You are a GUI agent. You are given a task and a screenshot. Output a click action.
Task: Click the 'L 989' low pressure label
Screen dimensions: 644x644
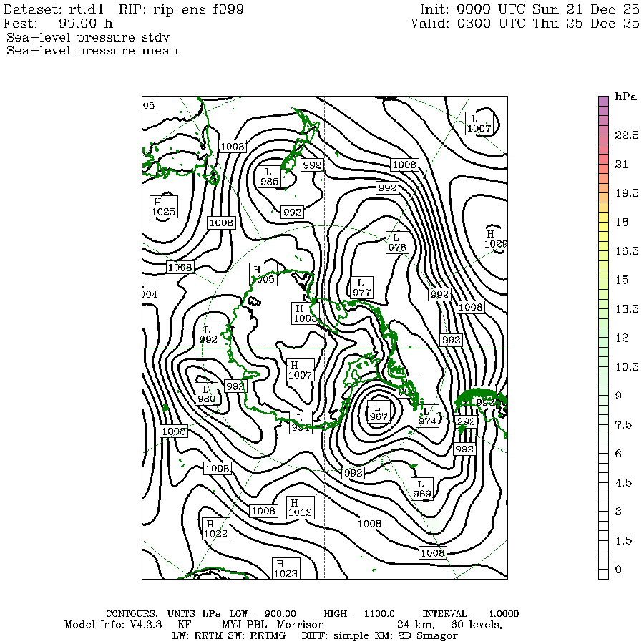pyautogui.click(x=421, y=489)
